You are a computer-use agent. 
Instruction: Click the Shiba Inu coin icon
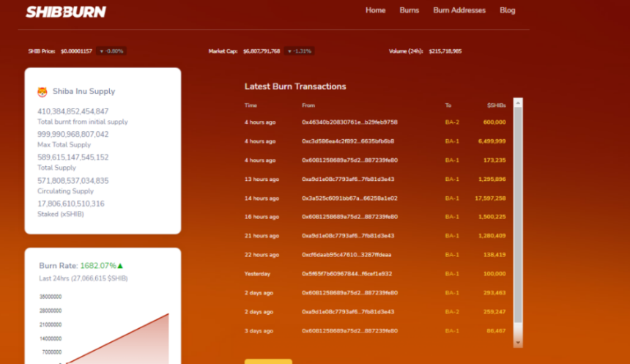(42, 92)
